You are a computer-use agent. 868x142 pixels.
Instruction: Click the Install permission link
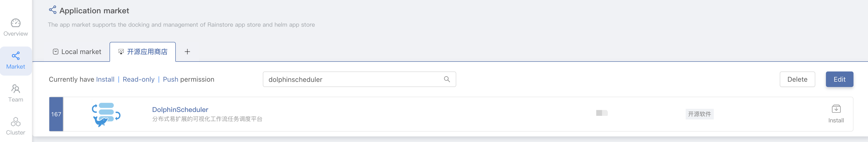(x=105, y=79)
